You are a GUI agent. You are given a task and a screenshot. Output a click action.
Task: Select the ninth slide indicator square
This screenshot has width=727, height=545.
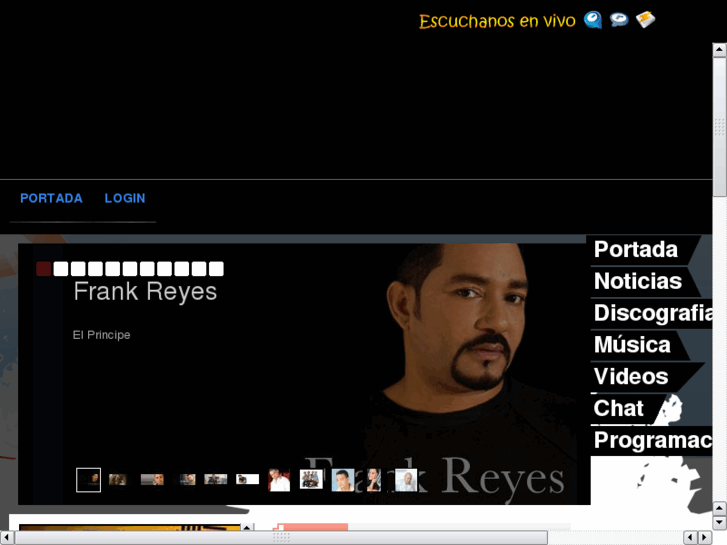[x=182, y=269]
